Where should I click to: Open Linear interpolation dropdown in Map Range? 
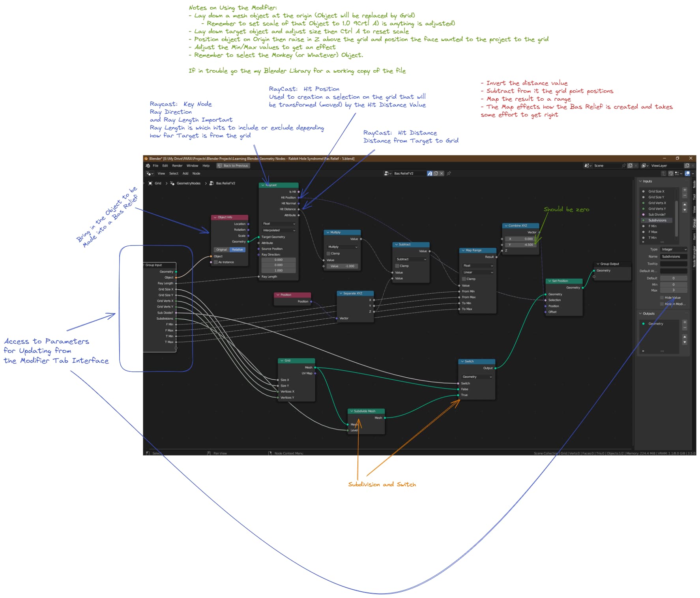coord(478,272)
